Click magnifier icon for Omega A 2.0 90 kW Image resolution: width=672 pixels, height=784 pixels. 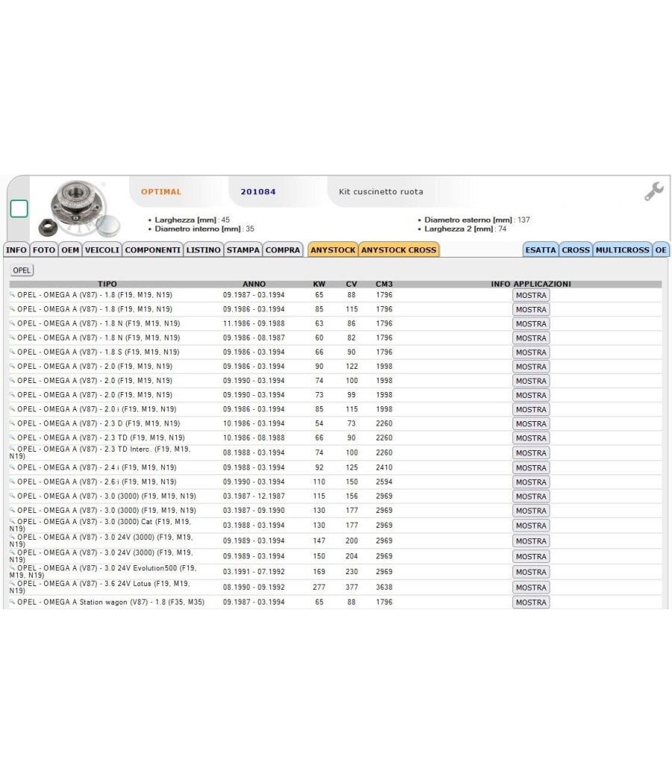pyautogui.click(x=13, y=366)
